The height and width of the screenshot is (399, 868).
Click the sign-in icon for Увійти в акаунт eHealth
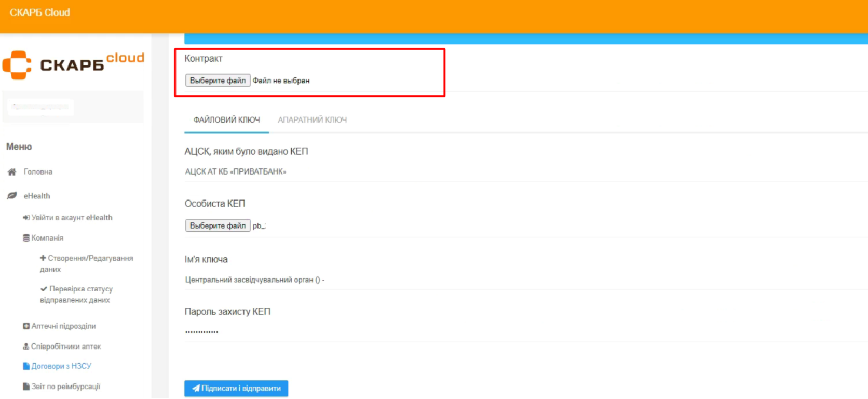[26, 218]
